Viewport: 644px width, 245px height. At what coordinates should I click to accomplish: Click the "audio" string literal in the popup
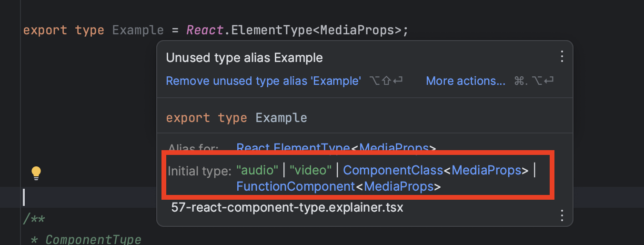click(x=257, y=170)
